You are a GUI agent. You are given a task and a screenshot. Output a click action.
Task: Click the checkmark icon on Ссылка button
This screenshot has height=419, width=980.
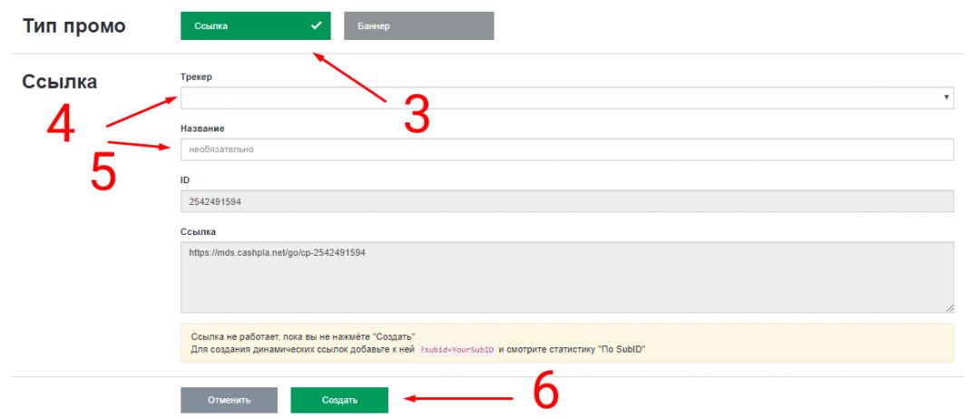[x=316, y=26]
